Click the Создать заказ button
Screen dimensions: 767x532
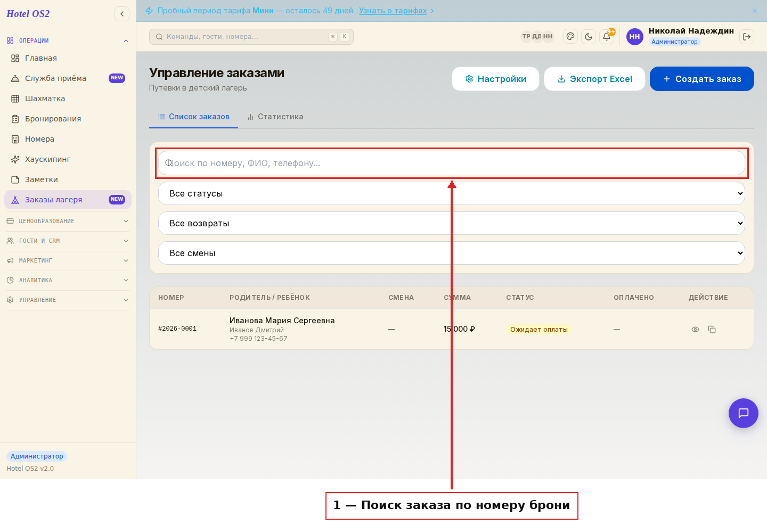tap(702, 79)
